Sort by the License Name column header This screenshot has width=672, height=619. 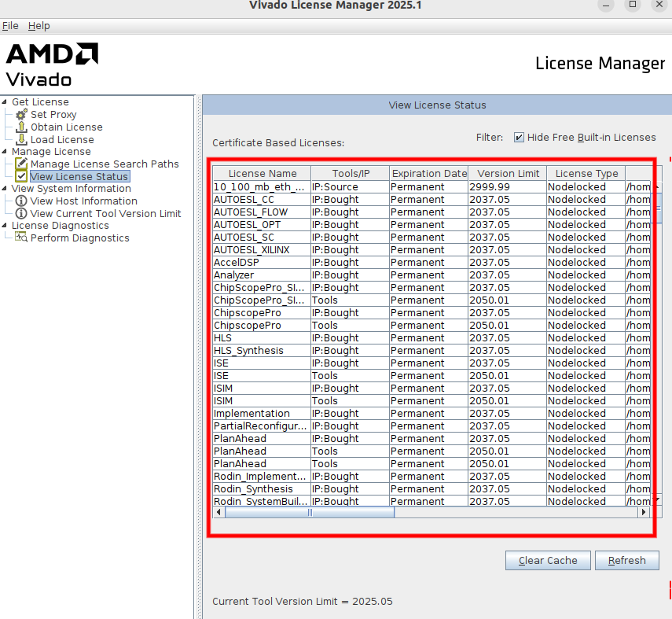click(x=263, y=173)
